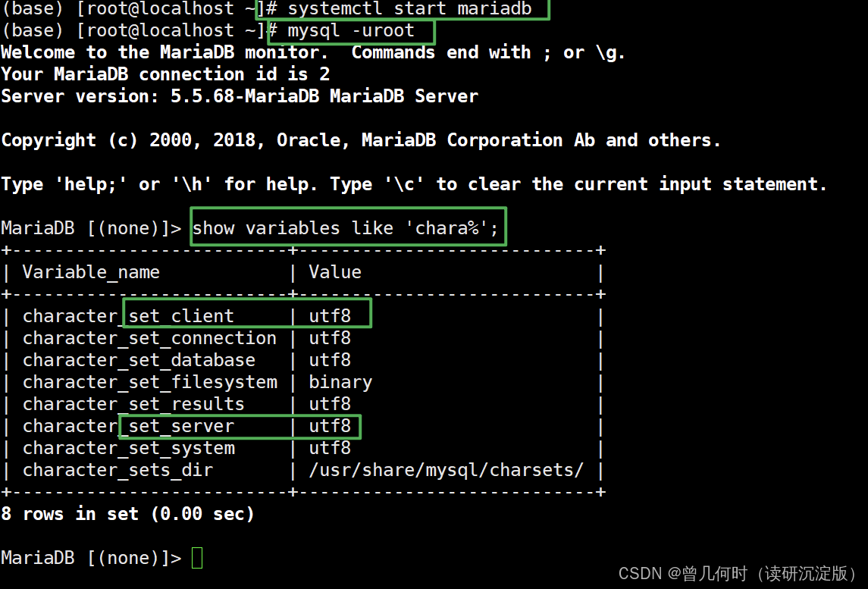Click the 'character_set_filesystem' row name

150,382
